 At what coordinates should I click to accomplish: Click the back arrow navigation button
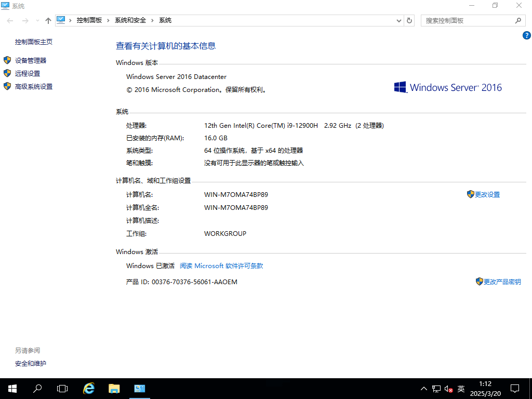click(10, 20)
